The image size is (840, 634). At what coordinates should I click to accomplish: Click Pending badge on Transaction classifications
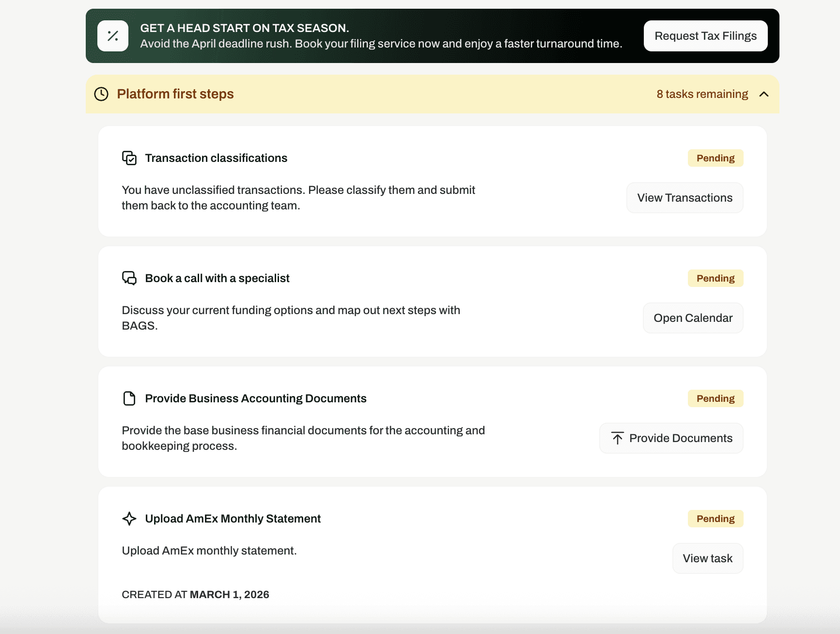click(716, 158)
